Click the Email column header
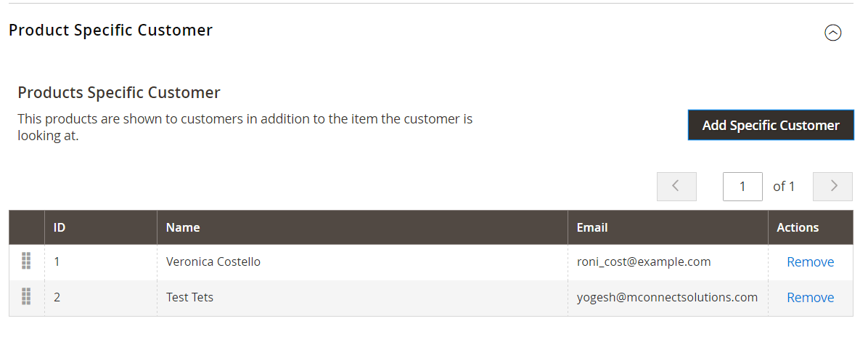The image size is (868, 337). click(592, 227)
